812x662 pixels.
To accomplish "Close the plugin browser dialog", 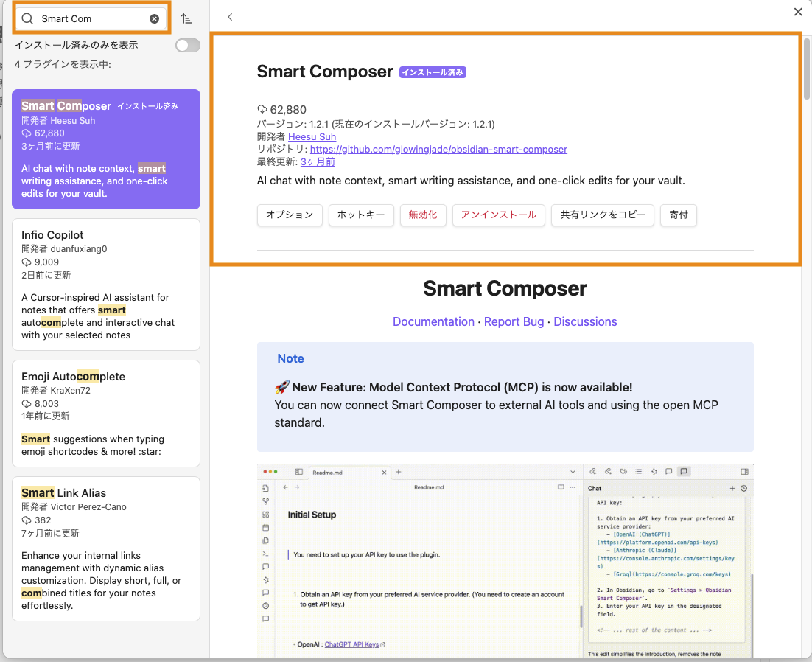I will point(798,12).
